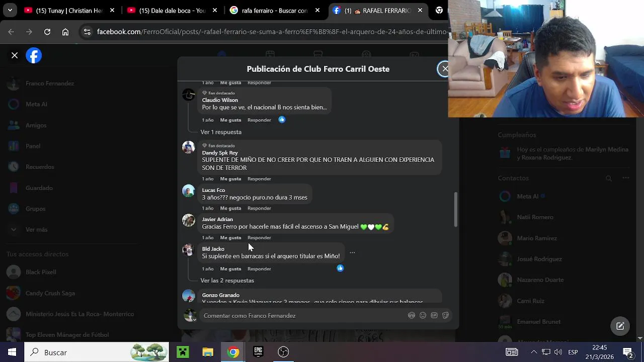
Task: Open Amigos in the left sidebar
Action: click(36, 125)
